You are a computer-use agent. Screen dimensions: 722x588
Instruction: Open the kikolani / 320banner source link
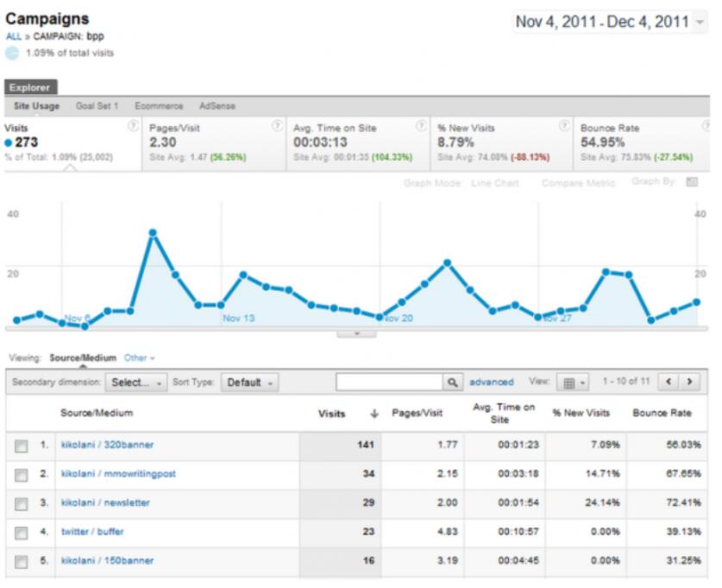(x=107, y=445)
